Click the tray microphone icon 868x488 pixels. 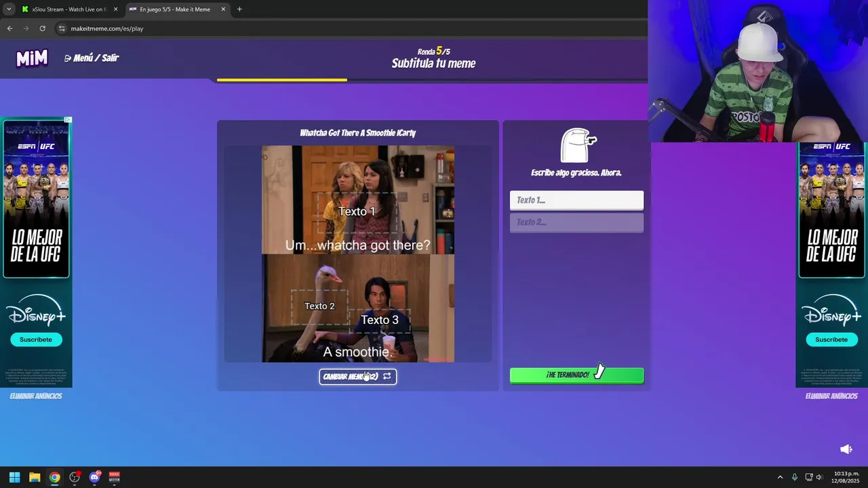[794, 477]
